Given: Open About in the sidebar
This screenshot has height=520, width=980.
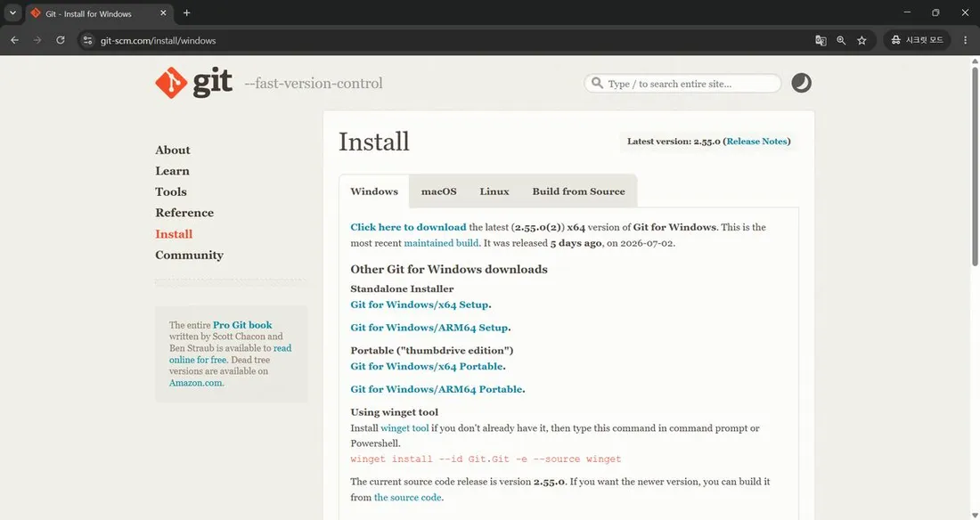Looking at the screenshot, I should click(173, 150).
